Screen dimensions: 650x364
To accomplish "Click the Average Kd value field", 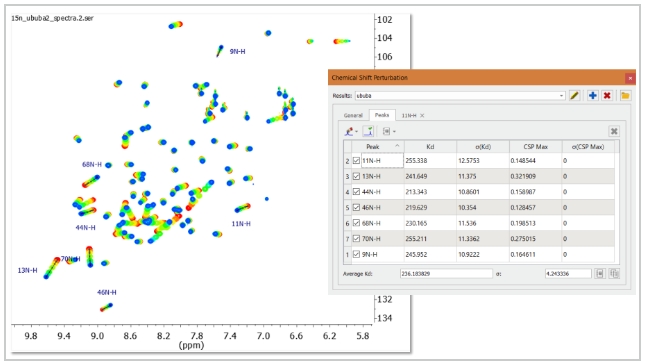I will (446, 274).
